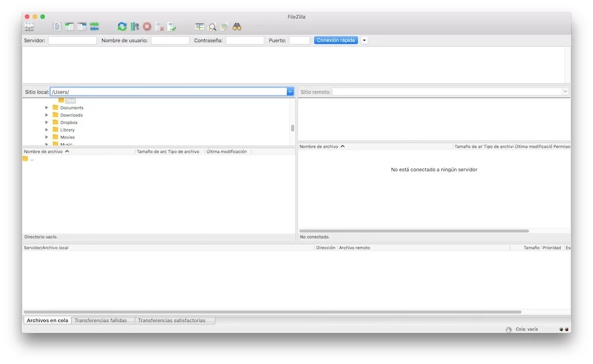Click the Archivo remoto queue column header
593x364 pixels.
click(423, 248)
